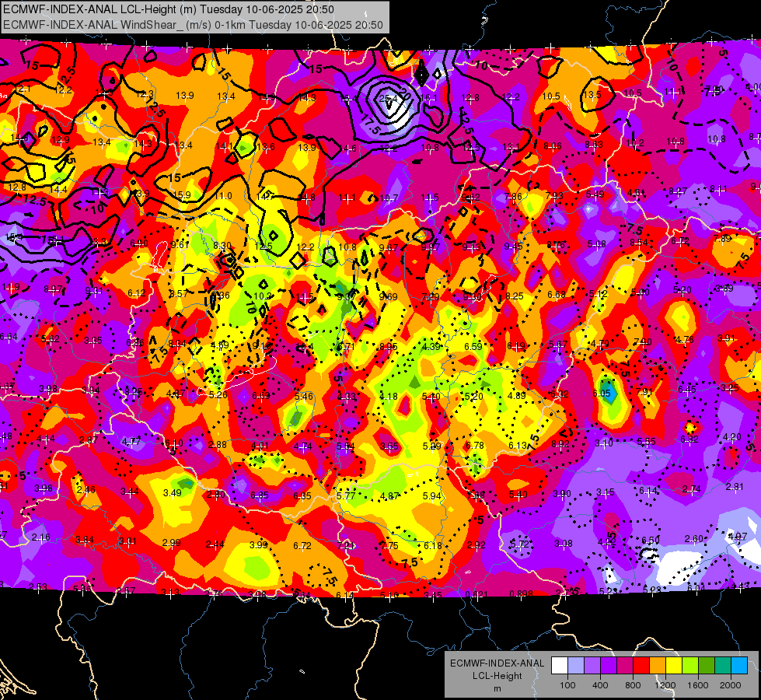Click the white legend swatch above 100
The image size is (761, 700).
[560, 666]
